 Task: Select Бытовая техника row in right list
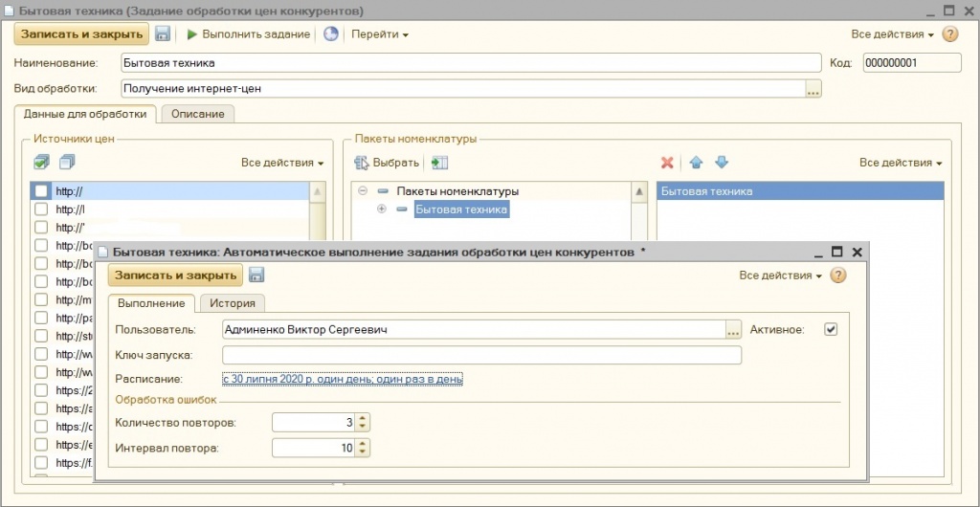coord(800,191)
